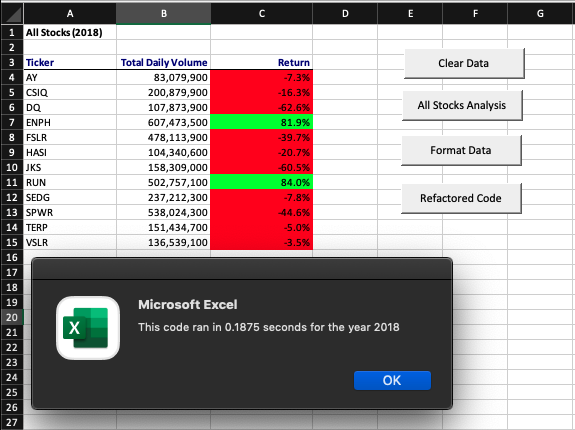Viewport: 575px width, 430px height.
Task: Click volume cell 151,434,700
Action: coord(164,227)
